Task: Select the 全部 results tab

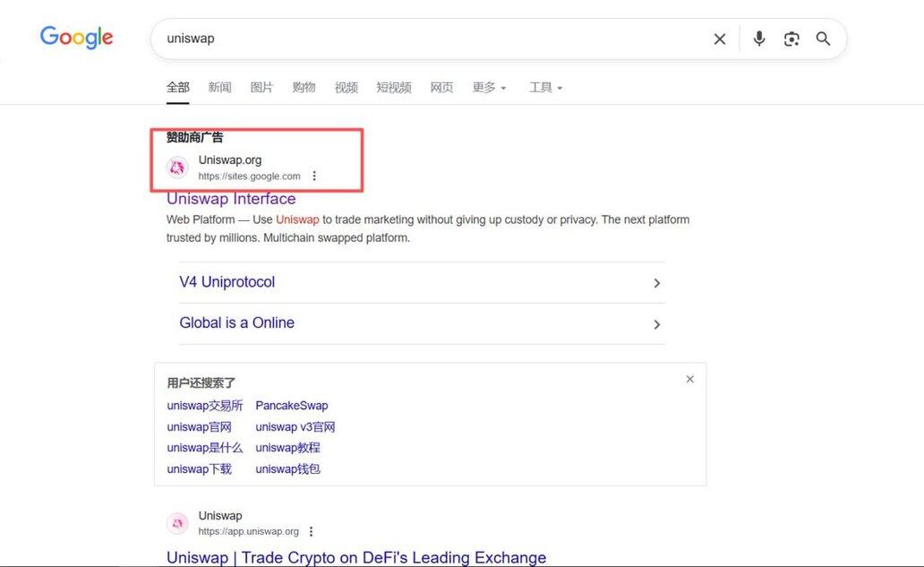Action: point(178,87)
